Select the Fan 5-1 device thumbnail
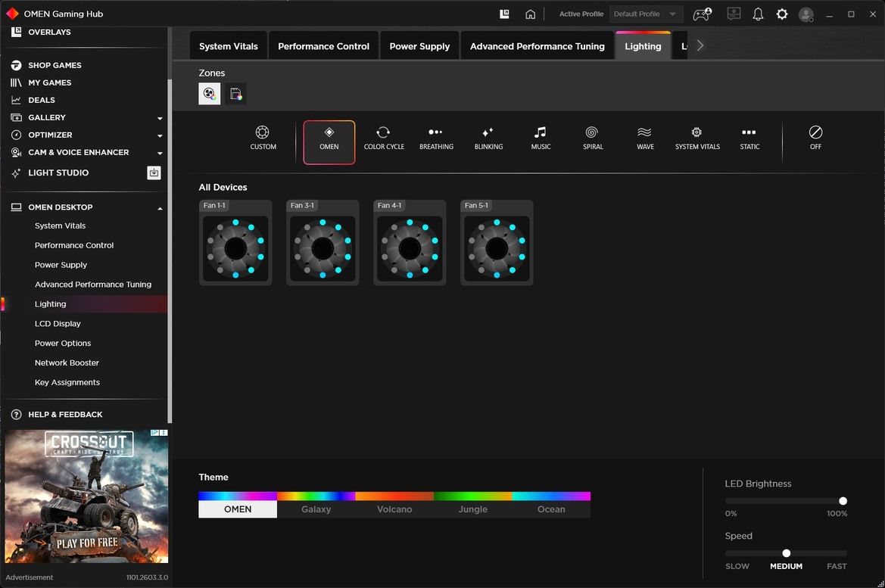The height and width of the screenshot is (588, 885). [497, 243]
